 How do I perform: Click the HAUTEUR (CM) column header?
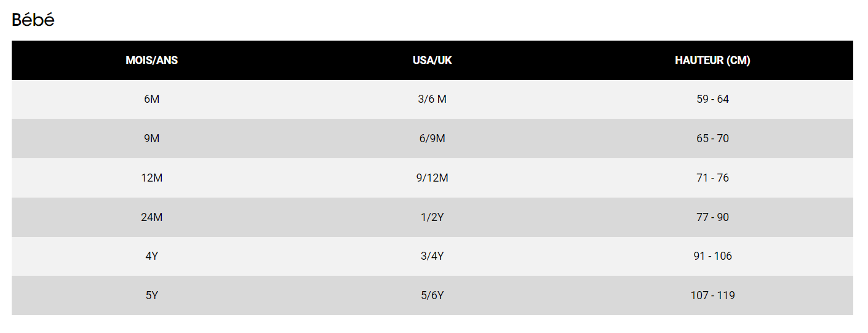pos(712,60)
